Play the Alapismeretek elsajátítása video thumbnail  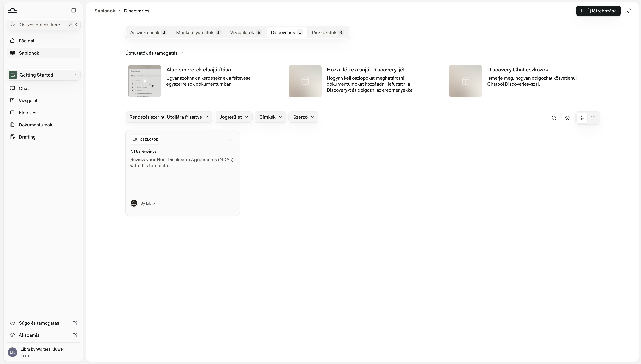tap(144, 81)
